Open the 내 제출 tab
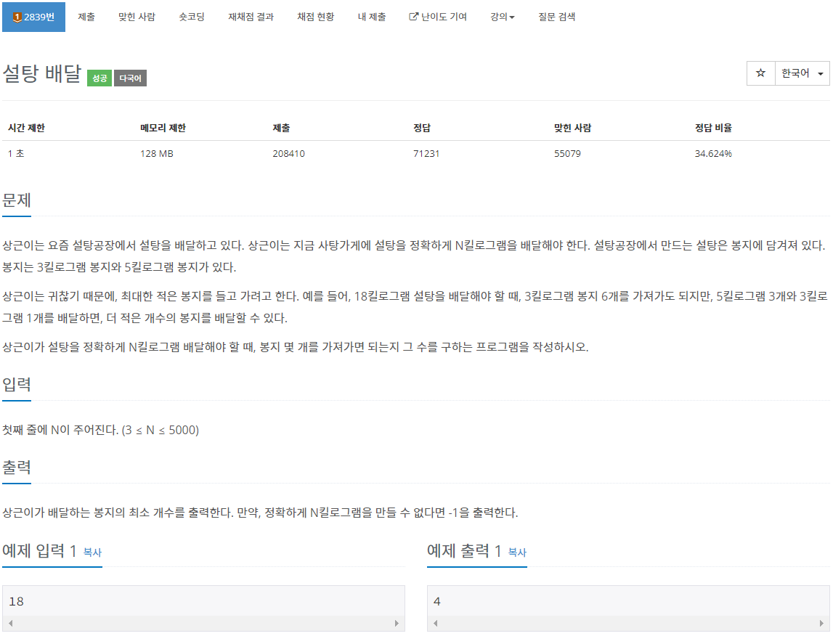Viewport: 833px width, 644px height. 371,17
